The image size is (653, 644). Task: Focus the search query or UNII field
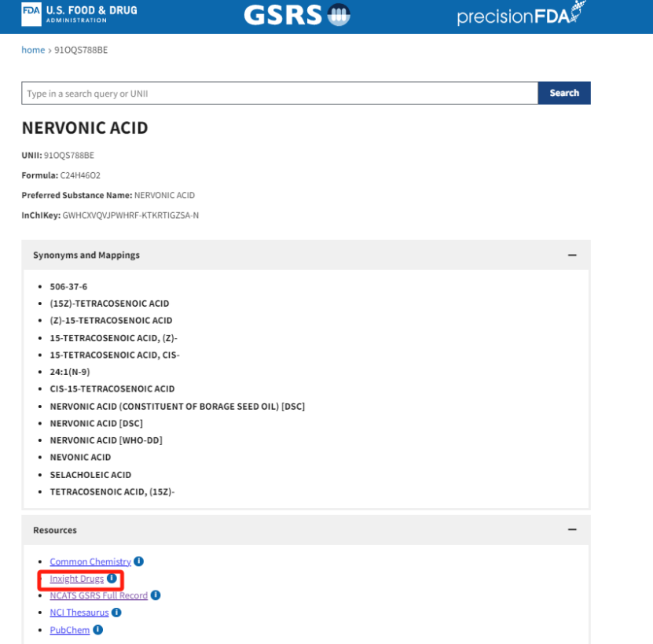pyautogui.click(x=279, y=94)
